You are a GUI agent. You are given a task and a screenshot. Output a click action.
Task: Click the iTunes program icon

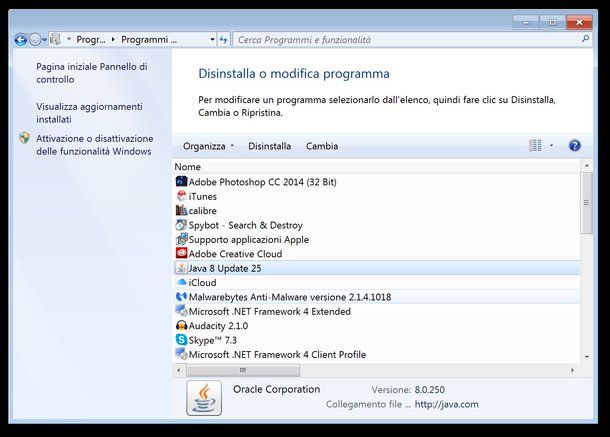[x=181, y=196]
